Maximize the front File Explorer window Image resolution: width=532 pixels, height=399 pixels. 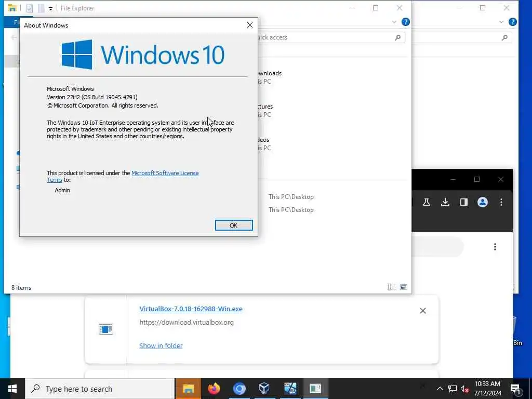[x=376, y=8]
